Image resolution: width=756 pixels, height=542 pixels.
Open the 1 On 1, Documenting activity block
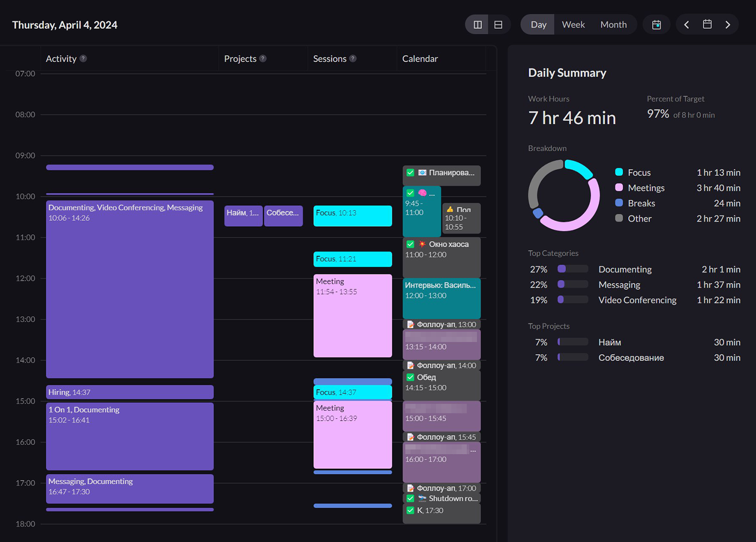point(130,436)
